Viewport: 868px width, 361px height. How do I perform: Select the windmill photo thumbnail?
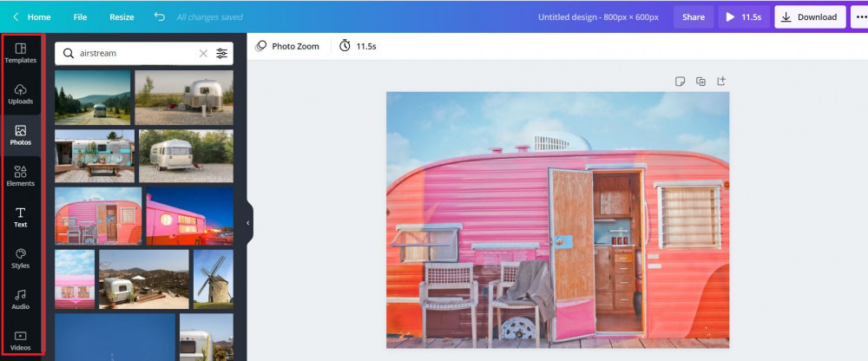214,279
